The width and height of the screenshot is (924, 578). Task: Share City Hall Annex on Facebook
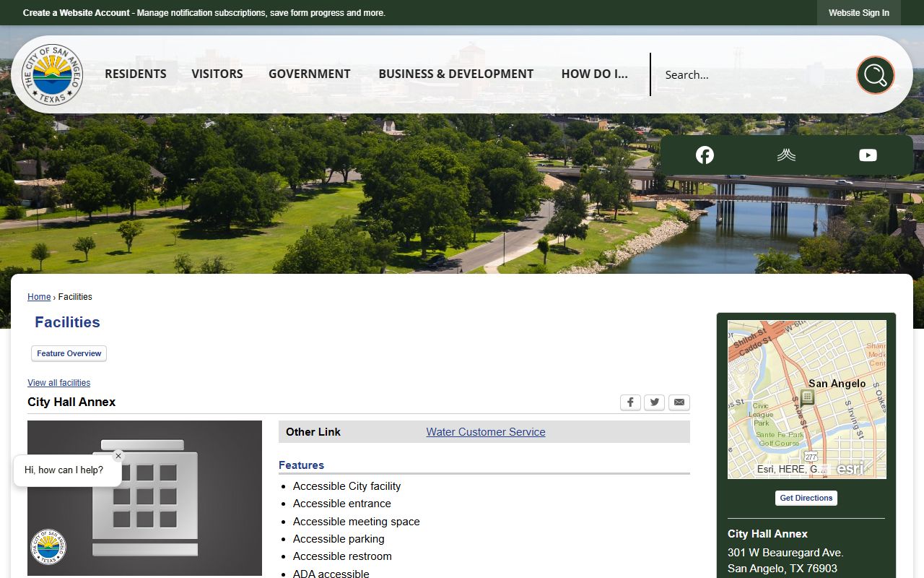pos(630,402)
